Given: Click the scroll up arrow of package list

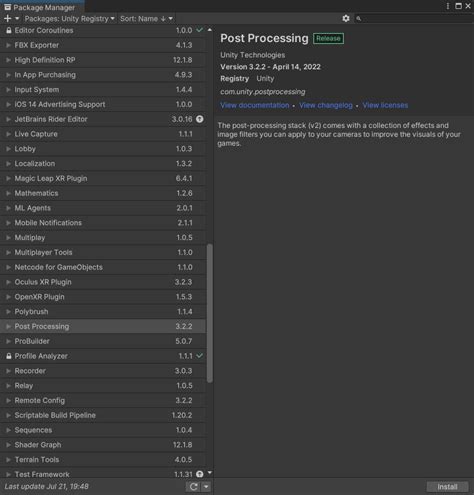Looking at the screenshot, I should coord(210,30).
